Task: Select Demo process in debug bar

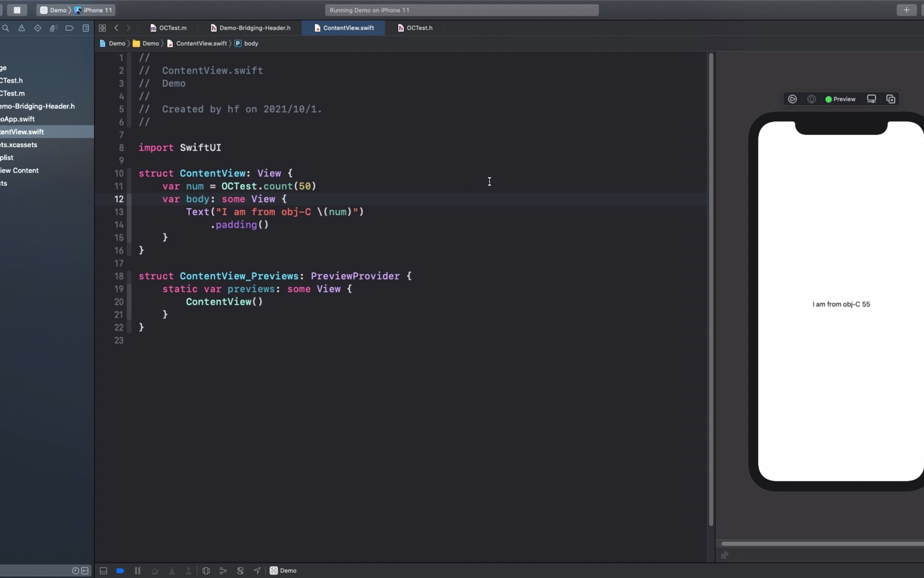Action: 283,571
